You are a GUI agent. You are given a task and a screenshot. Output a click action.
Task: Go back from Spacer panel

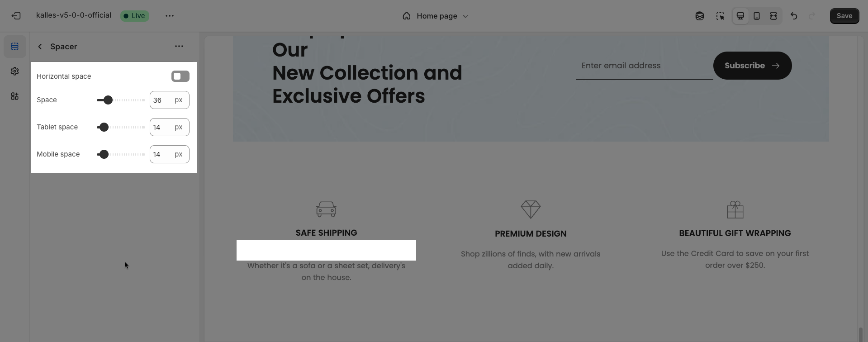40,47
